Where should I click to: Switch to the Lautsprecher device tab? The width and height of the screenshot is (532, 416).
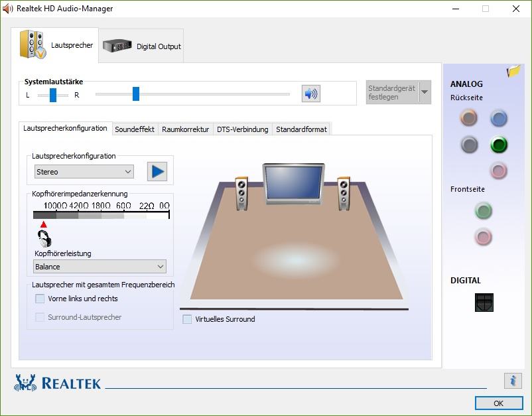[55, 45]
